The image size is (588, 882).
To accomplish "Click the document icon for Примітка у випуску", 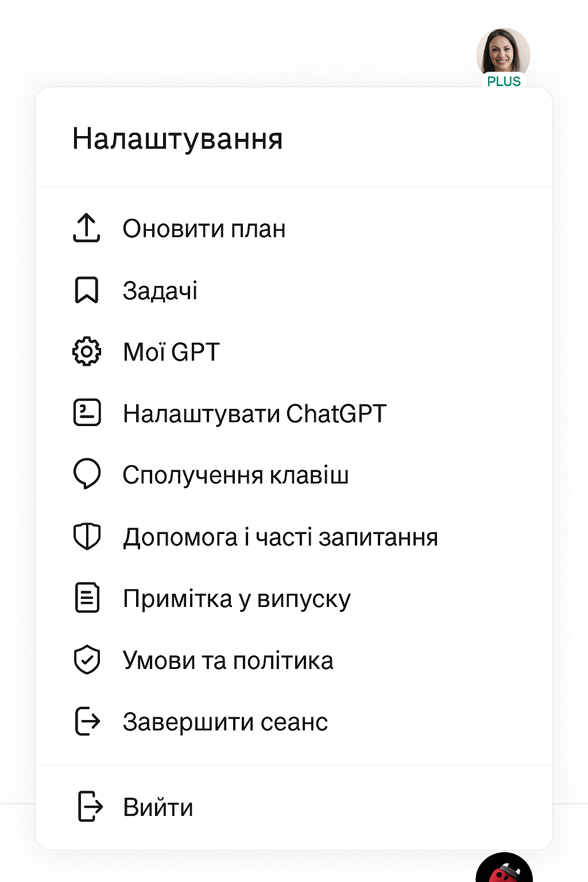I will pos(87,598).
